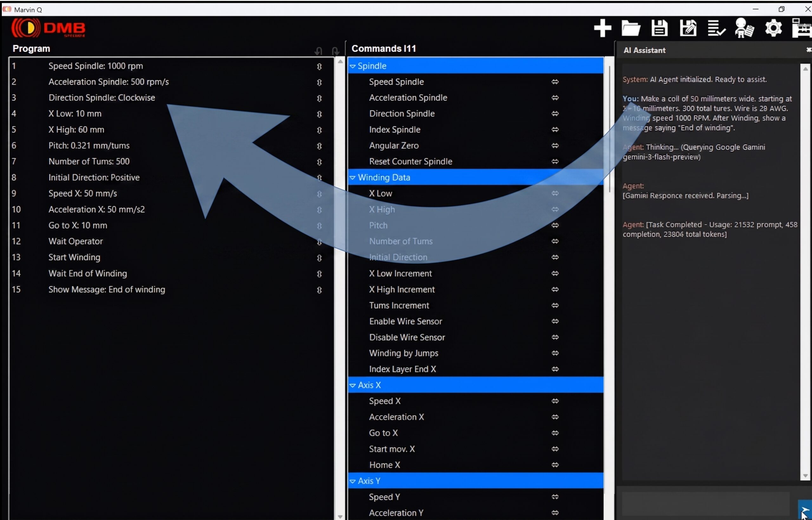Click move handle of Wait End of Winding
Image resolution: width=812 pixels, height=520 pixels.
(x=319, y=274)
